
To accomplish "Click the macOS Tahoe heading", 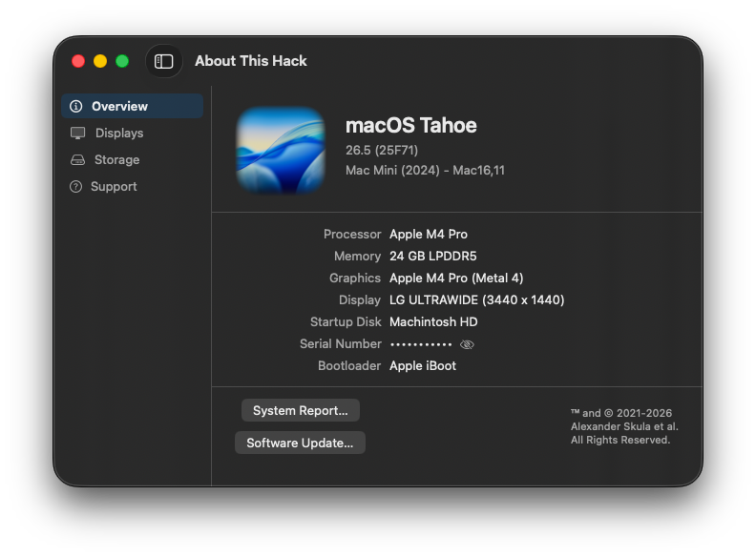I will 411,125.
